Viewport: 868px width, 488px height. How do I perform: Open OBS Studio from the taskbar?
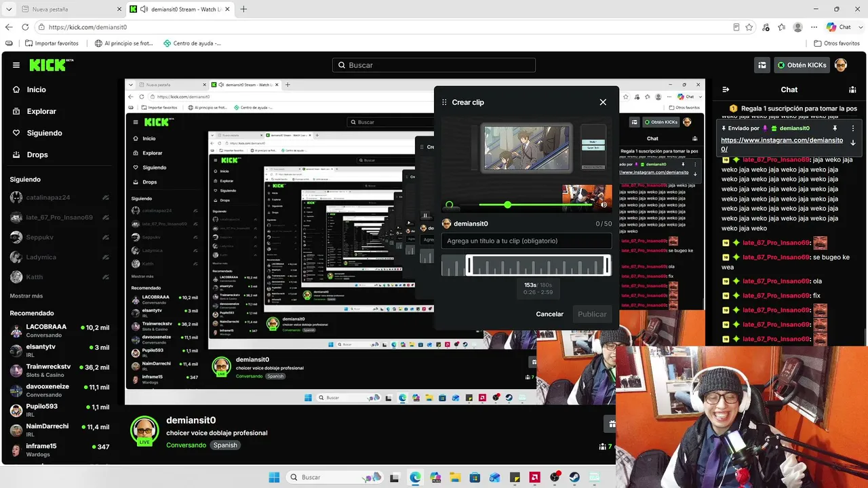coord(555,477)
